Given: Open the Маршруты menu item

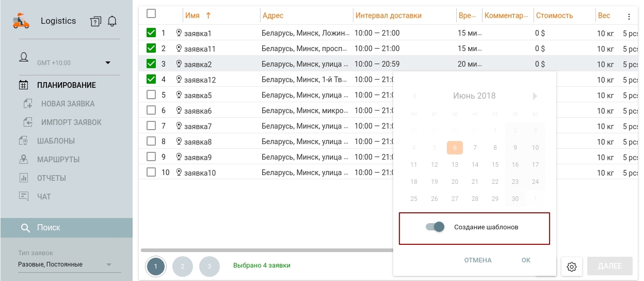Looking at the screenshot, I should 58,160.
